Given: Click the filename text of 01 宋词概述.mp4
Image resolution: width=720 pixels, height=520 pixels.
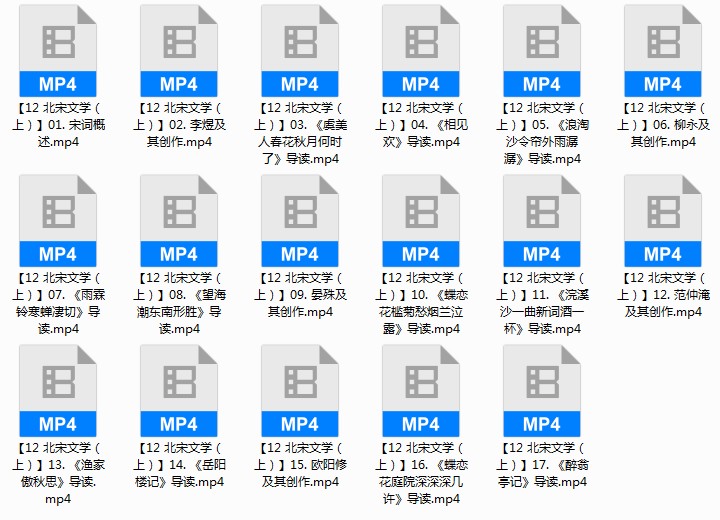Looking at the screenshot, I should click(x=58, y=125).
